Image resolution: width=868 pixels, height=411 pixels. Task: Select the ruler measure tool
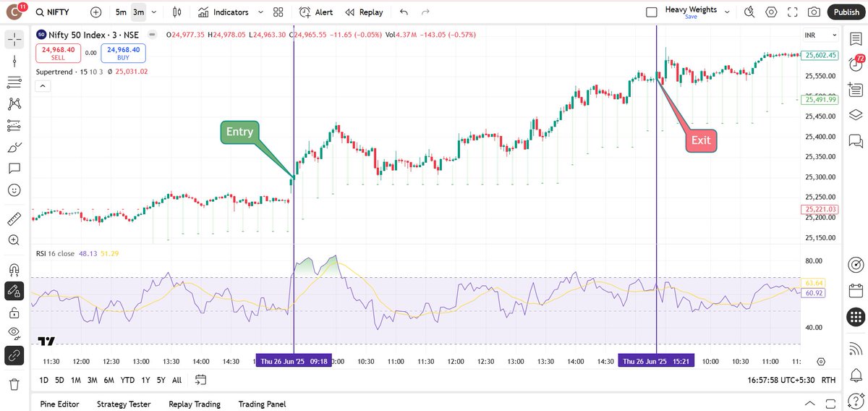14,219
